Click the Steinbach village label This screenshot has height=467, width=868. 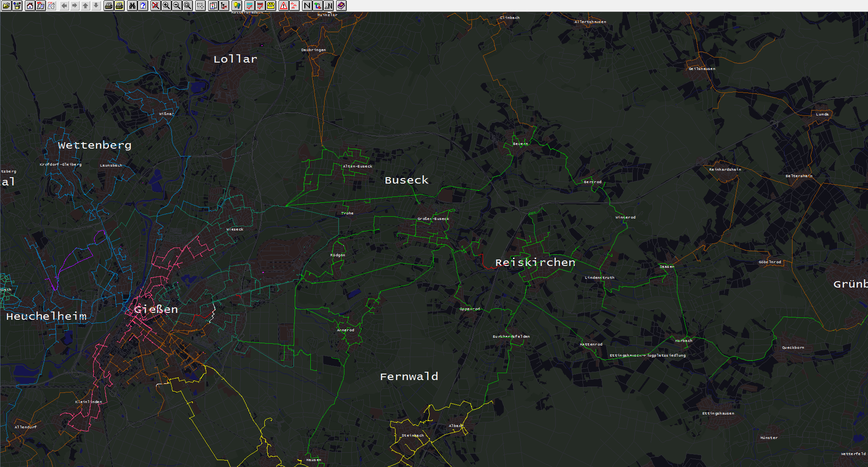pos(413,436)
